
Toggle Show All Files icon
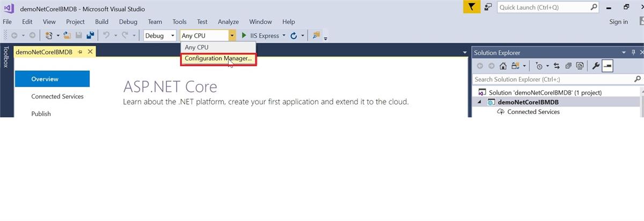pyautogui.click(x=580, y=66)
